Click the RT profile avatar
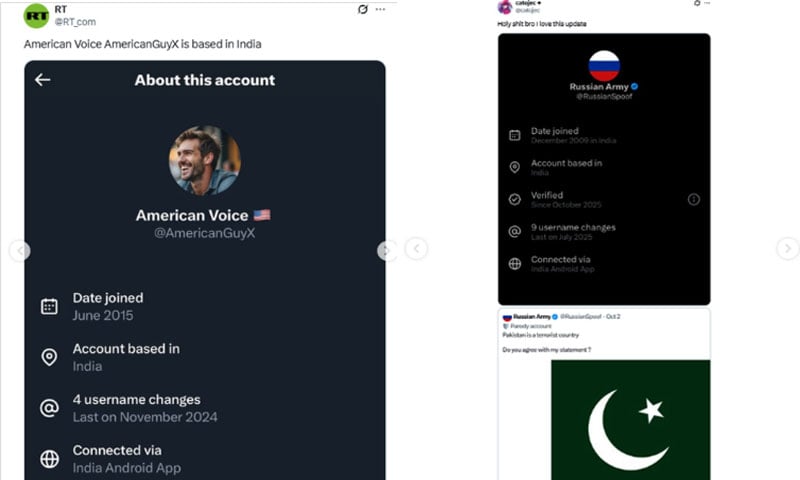 (36, 15)
